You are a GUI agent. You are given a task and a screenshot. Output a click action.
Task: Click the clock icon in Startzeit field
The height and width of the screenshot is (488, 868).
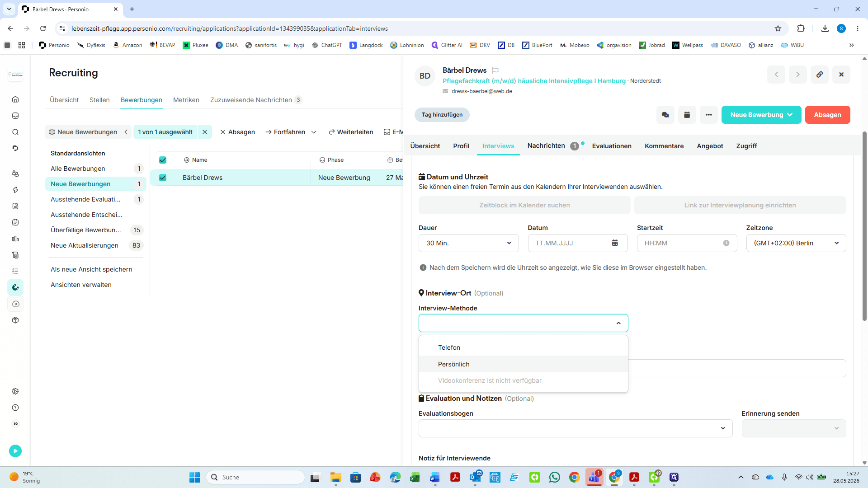[726, 243]
